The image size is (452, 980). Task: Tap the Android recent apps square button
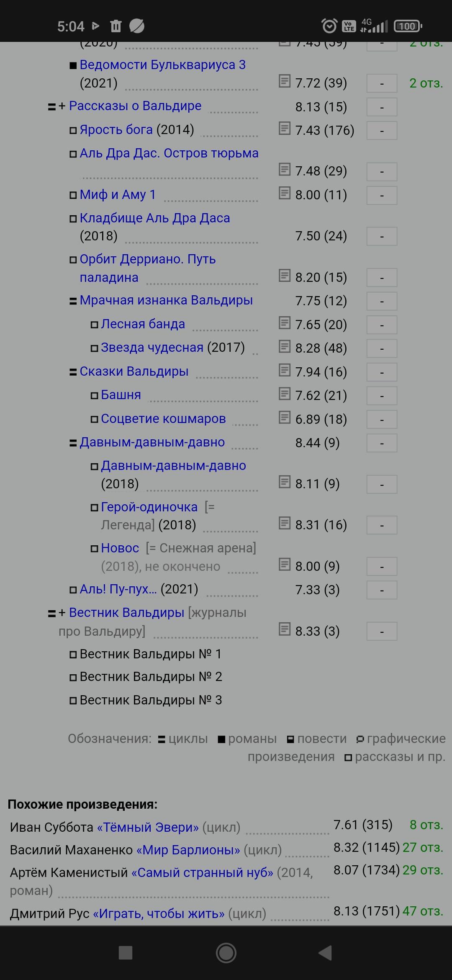click(x=126, y=953)
